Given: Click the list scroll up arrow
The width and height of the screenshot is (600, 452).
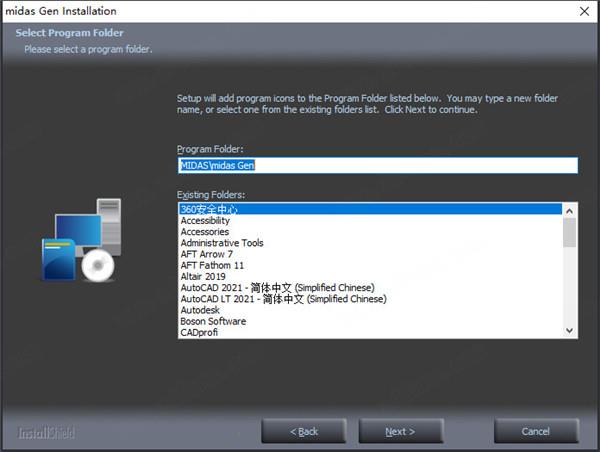Looking at the screenshot, I should (x=569, y=211).
